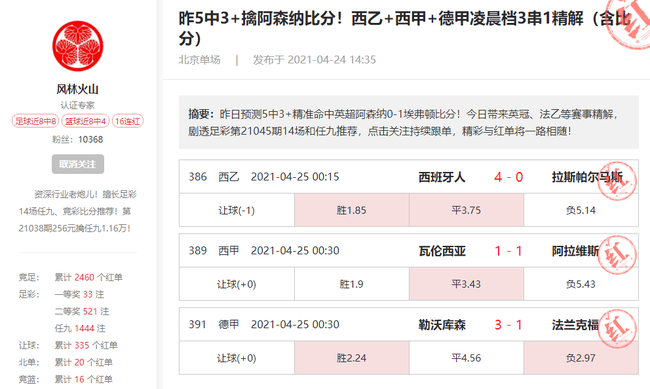The height and width of the screenshot is (389, 650).
Task: Click the expert bio text 资深行业老炮儿
Action: (78, 211)
